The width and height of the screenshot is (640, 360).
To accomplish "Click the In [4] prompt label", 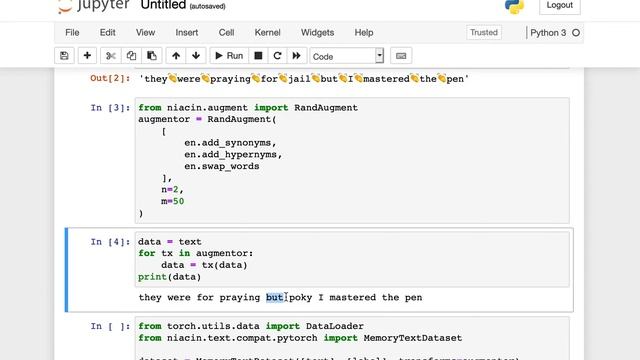I will (110, 242).
